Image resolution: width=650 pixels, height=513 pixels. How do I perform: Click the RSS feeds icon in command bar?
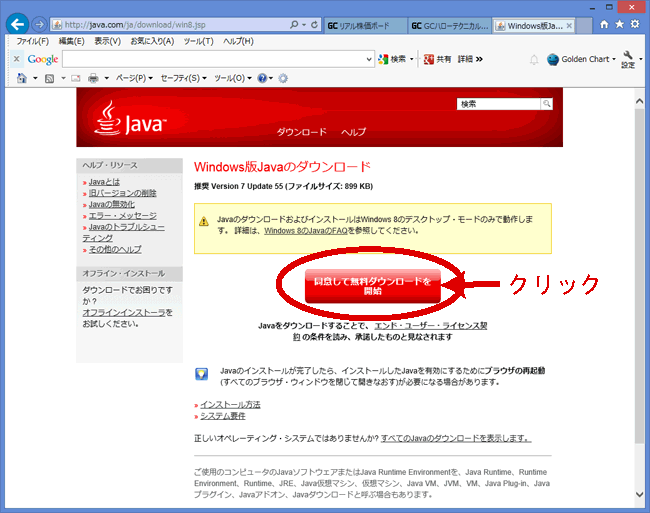pyautogui.click(x=49, y=78)
